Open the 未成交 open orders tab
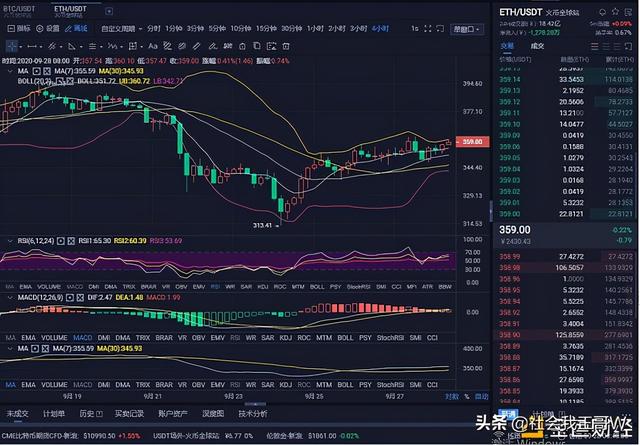Image resolution: width=640 pixels, height=445 pixels. click(x=18, y=414)
